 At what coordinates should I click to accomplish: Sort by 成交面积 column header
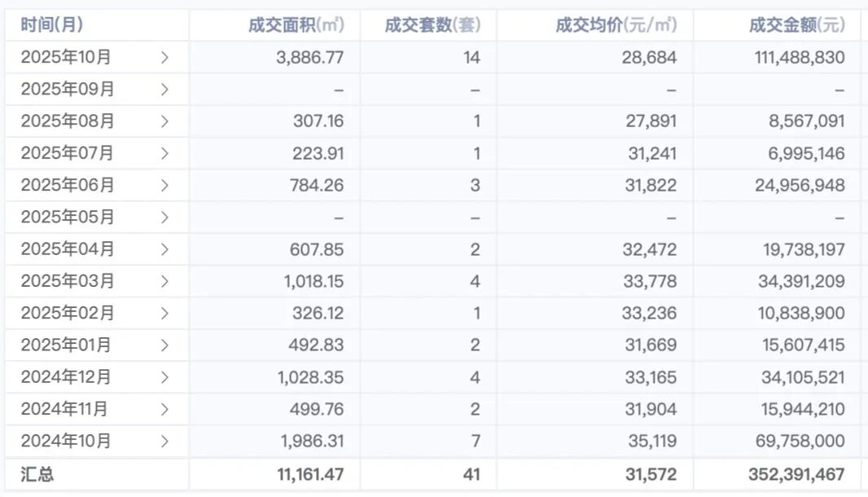pyautogui.click(x=296, y=25)
